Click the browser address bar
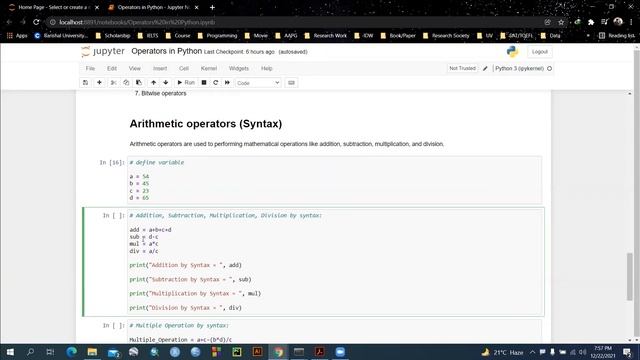The width and height of the screenshot is (640, 360). pos(294,22)
